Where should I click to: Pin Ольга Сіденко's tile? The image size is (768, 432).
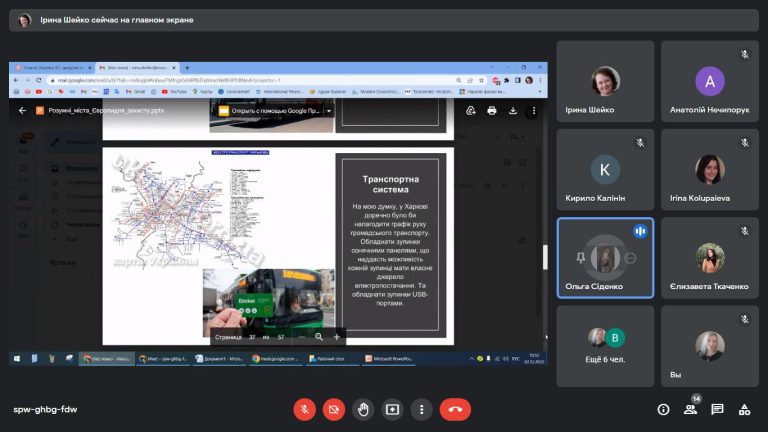tap(580, 258)
